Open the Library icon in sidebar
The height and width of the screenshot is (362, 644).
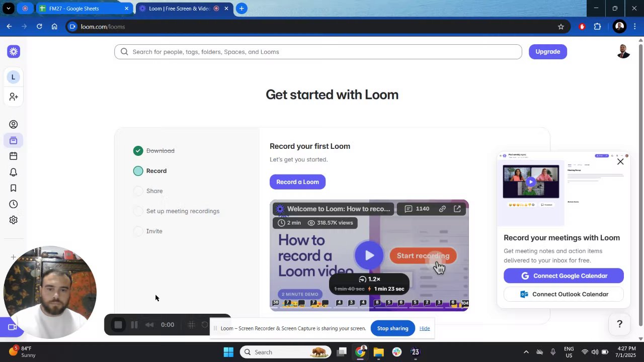click(x=14, y=140)
